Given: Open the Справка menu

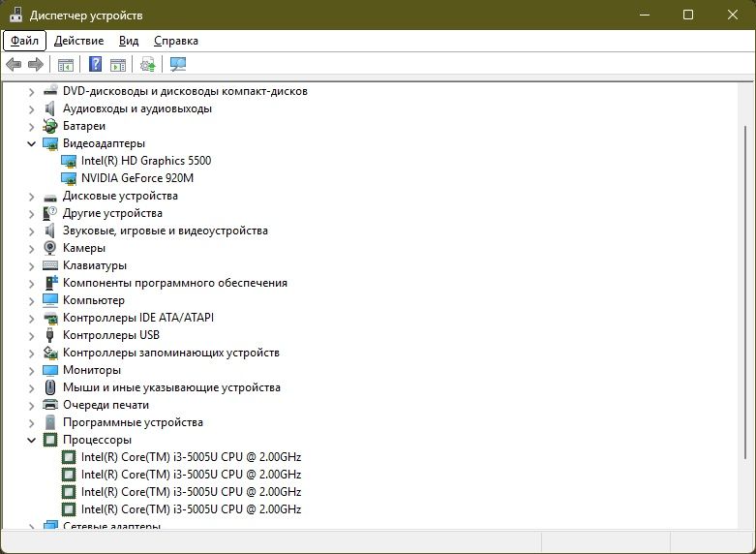Looking at the screenshot, I should coord(176,41).
